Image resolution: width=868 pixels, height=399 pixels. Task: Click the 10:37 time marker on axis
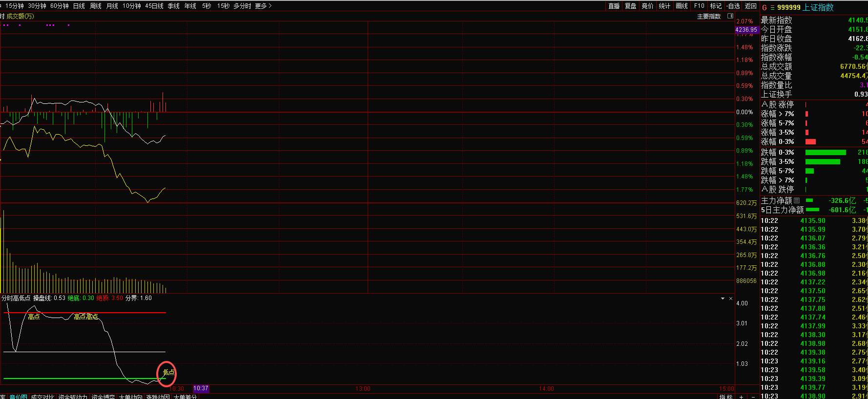201,389
